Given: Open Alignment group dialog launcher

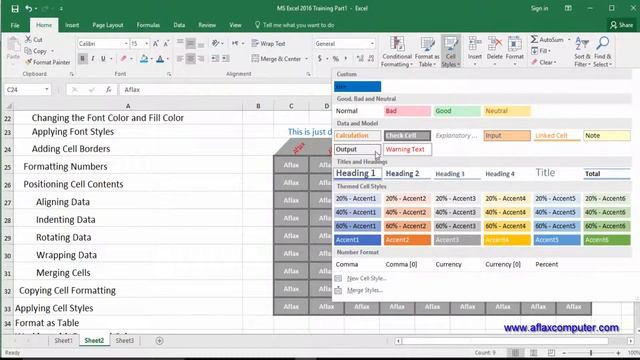Looking at the screenshot, I should pos(308,74).
